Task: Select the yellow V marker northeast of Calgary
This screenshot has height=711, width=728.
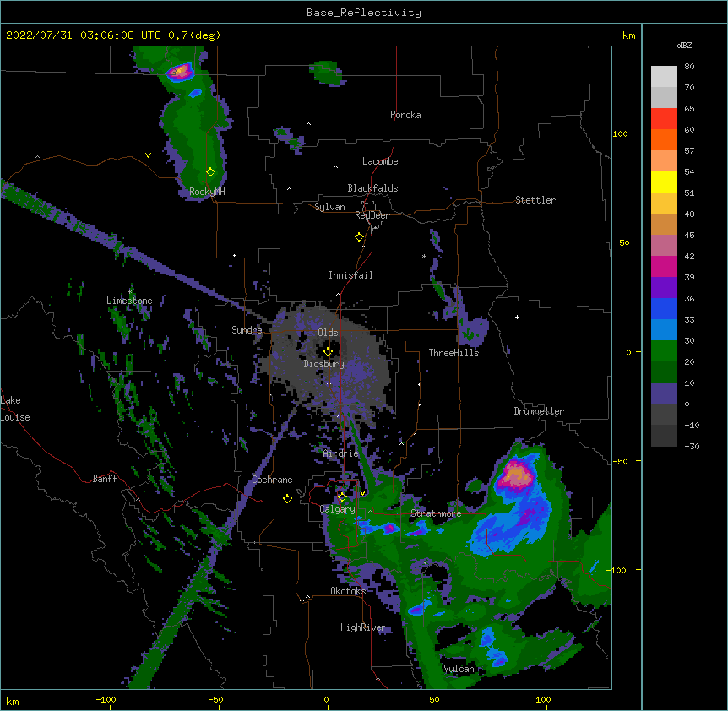Action: (362, 493)
